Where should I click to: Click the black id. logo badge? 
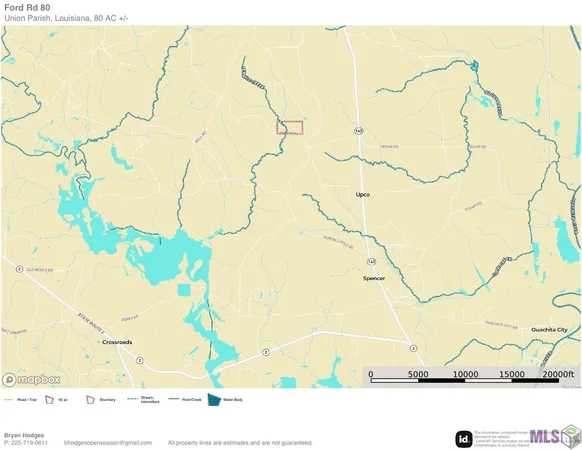coord(464,439)
